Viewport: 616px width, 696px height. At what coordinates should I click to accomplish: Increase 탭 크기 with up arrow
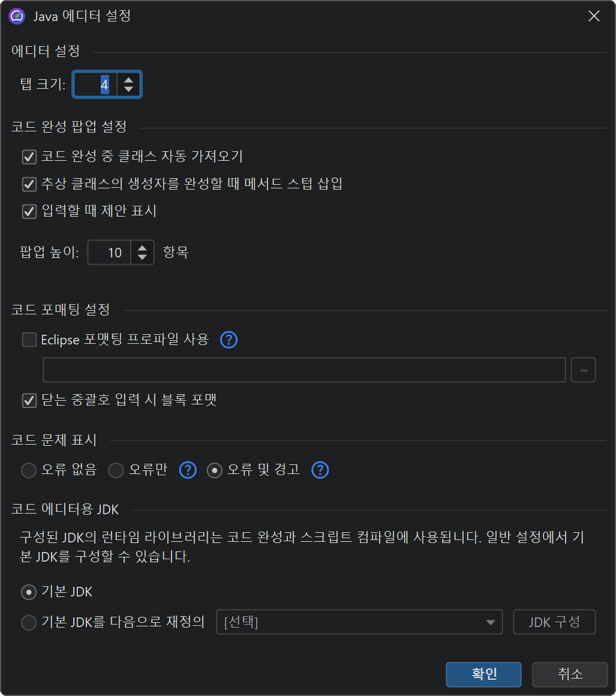128,80
